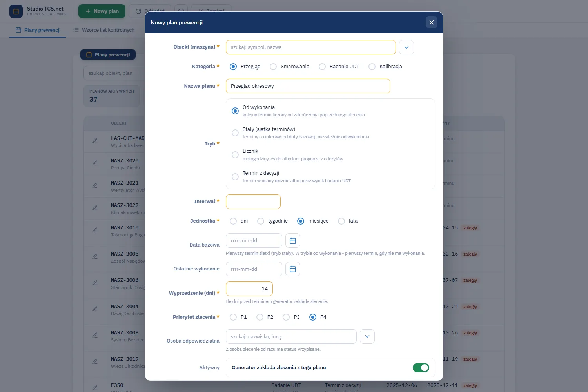Select Badanie UDT category radio button
The height and width of the screenshot is (392, 588).
pos(322,67)
